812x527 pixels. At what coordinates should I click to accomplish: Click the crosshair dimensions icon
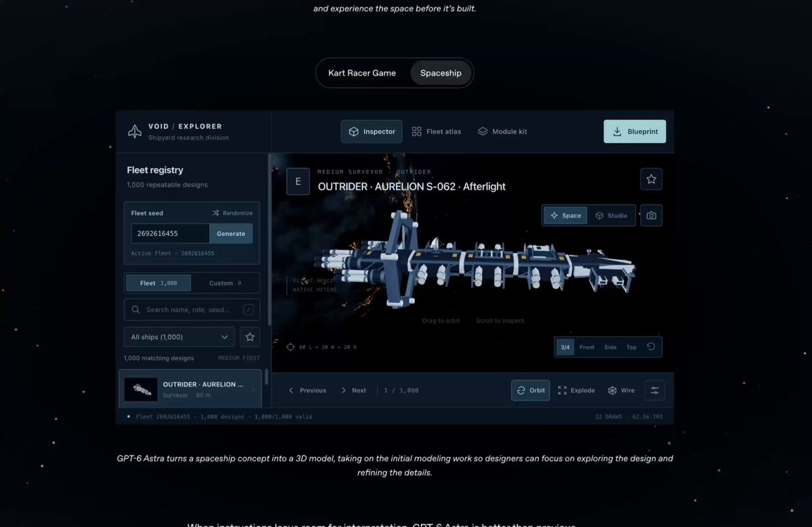[x=290, y=347]
